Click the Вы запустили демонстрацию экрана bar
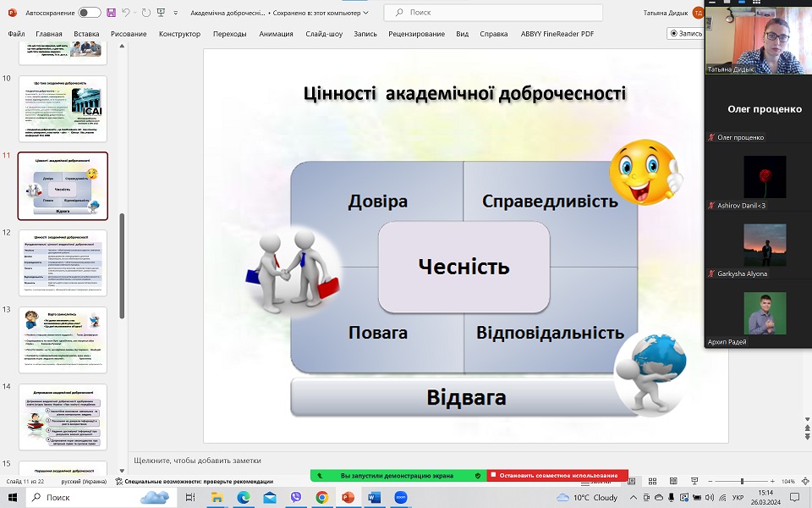This screenshot has width=812, height=508. coord(398,475)
